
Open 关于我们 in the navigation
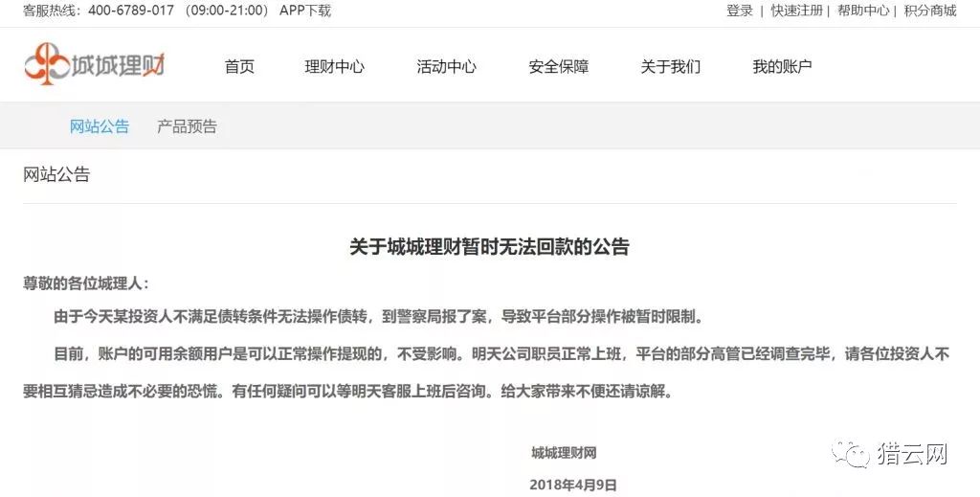[x=671, y=66]
